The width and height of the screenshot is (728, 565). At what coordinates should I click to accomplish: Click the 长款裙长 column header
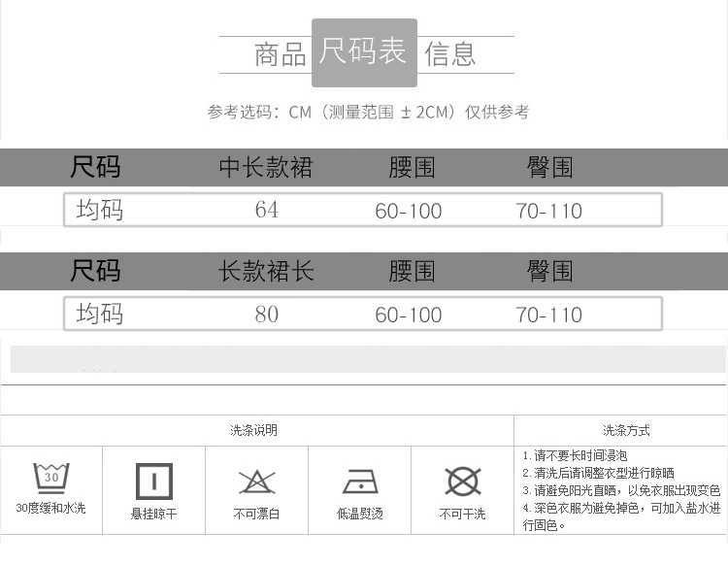266,271
